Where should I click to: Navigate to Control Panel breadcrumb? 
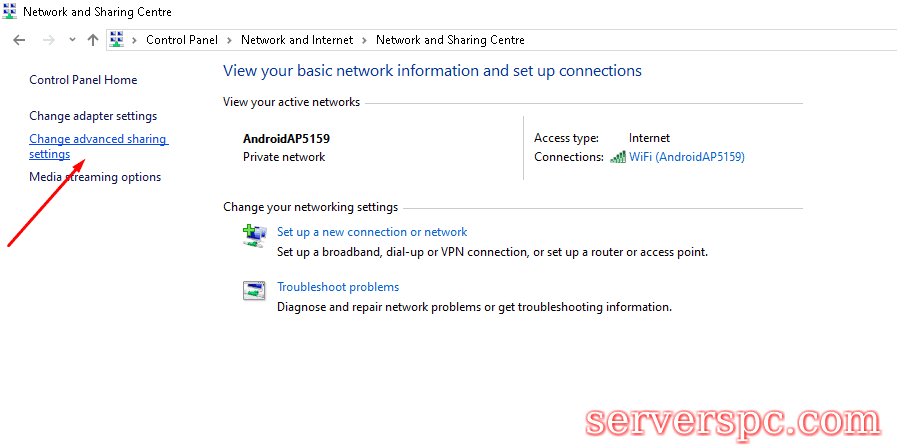183,40
